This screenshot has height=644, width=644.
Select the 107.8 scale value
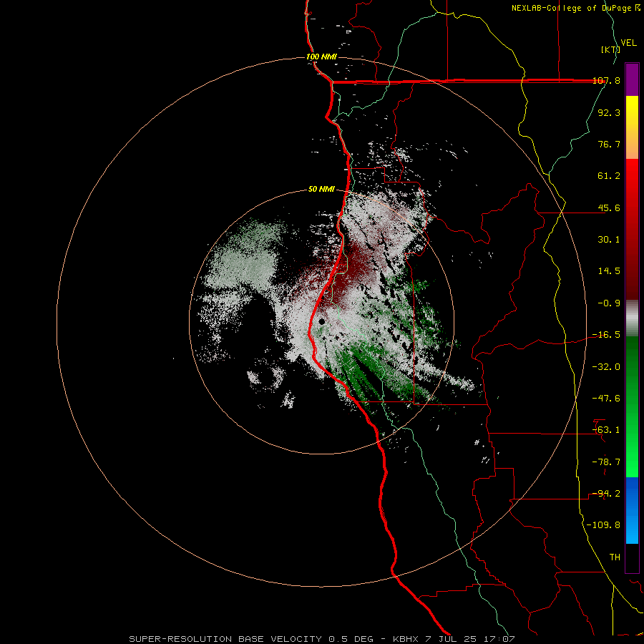[606, 81]
